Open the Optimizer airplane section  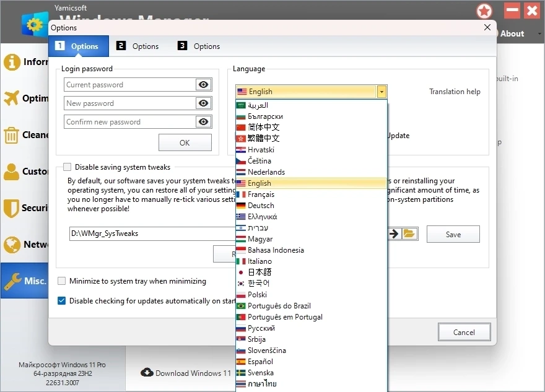click(x=25, y=98)
